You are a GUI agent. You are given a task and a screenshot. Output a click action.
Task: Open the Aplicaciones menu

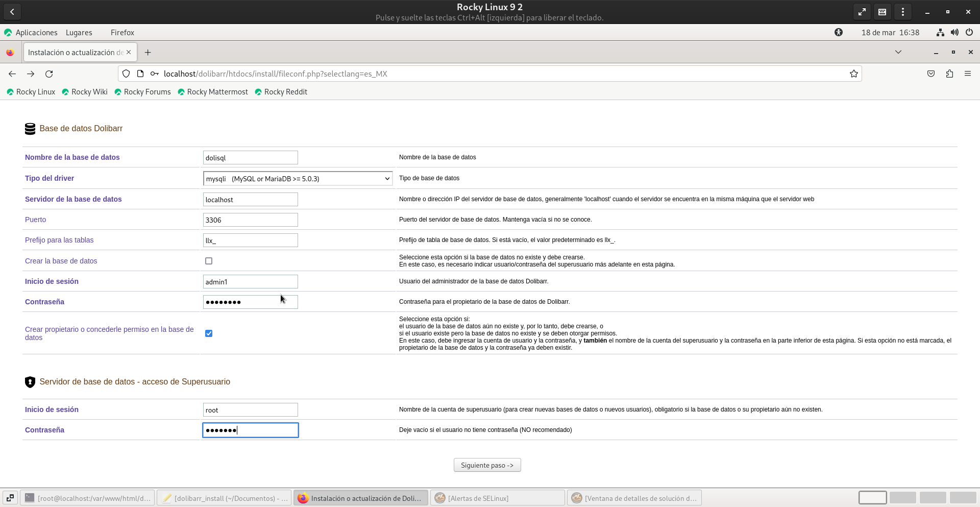pos(36,33)
